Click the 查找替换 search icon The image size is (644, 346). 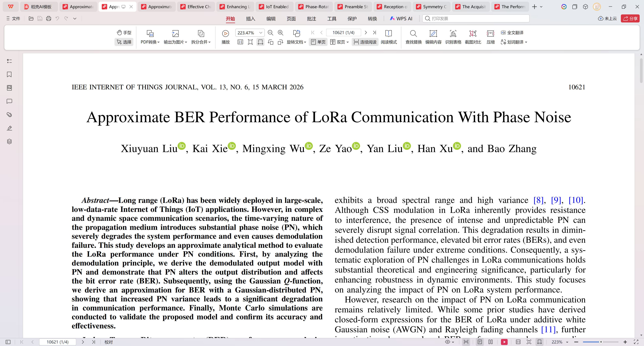413,34
